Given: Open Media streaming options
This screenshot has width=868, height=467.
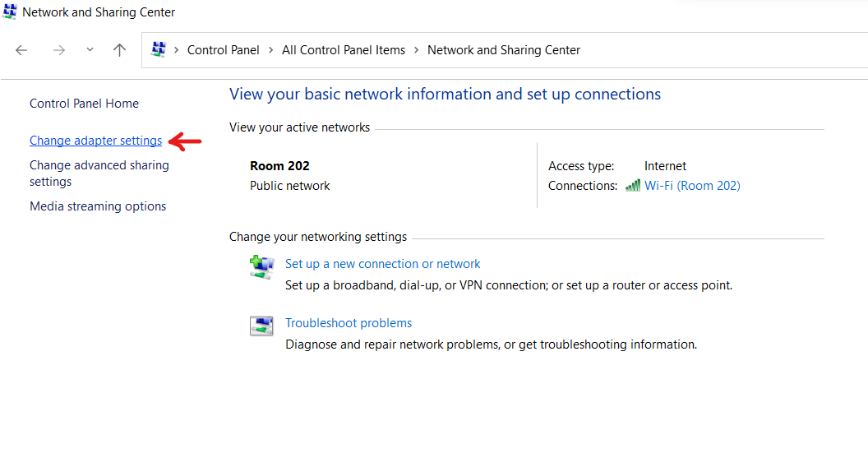Looking at the screenshot, I should pos(98,206).
